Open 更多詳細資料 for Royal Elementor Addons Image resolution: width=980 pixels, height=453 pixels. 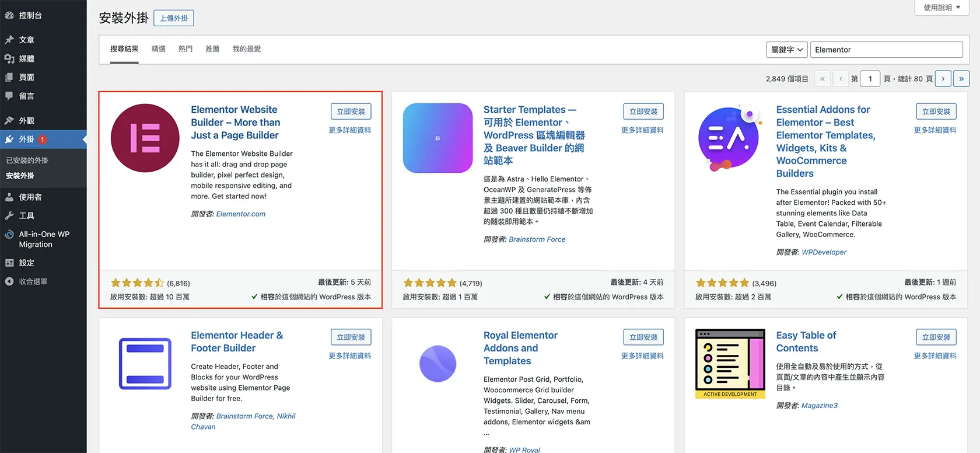click(642, 356)
